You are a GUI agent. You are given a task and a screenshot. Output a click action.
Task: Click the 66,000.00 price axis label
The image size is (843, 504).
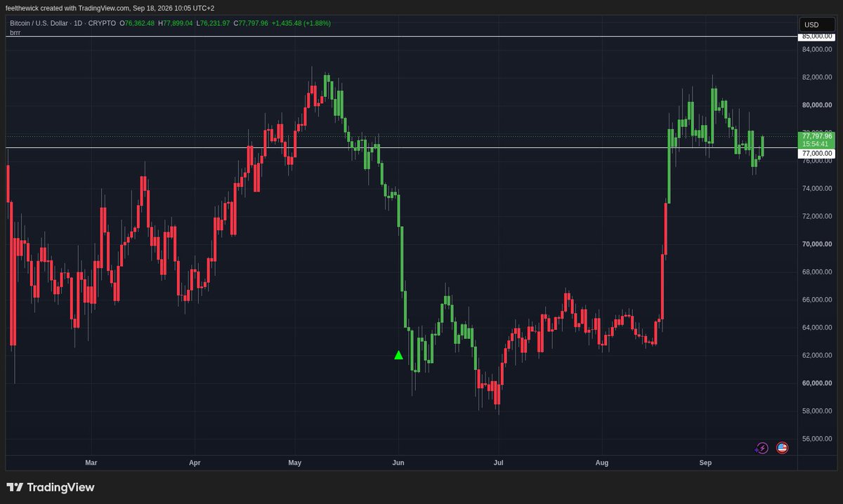[817, 300]
